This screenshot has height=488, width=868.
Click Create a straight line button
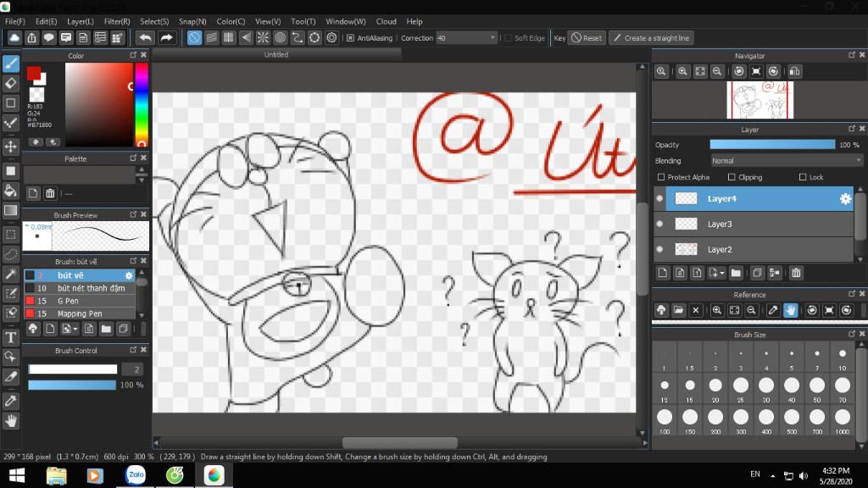[x=652, y=37]
